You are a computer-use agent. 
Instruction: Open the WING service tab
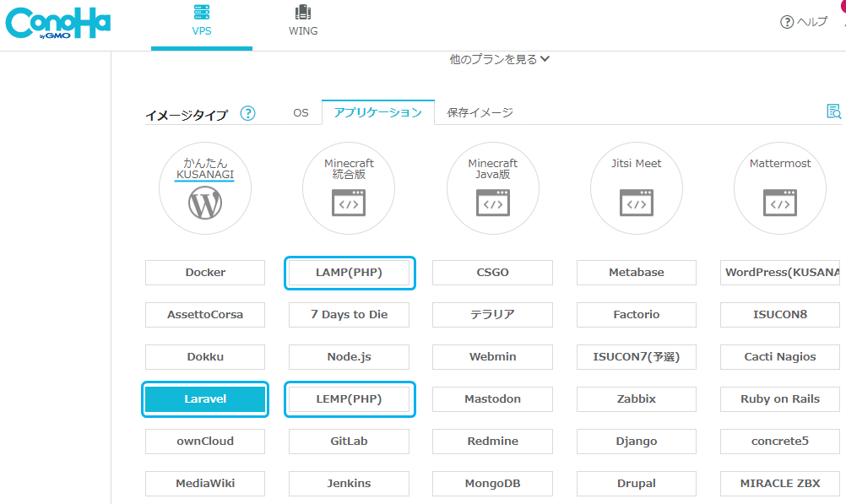point(303,22)
